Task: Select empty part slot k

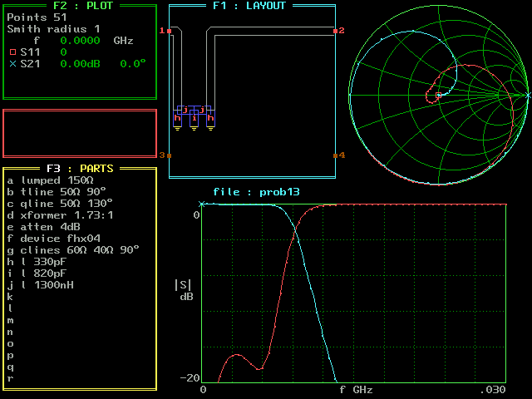Action: click(x=10, y=297)
